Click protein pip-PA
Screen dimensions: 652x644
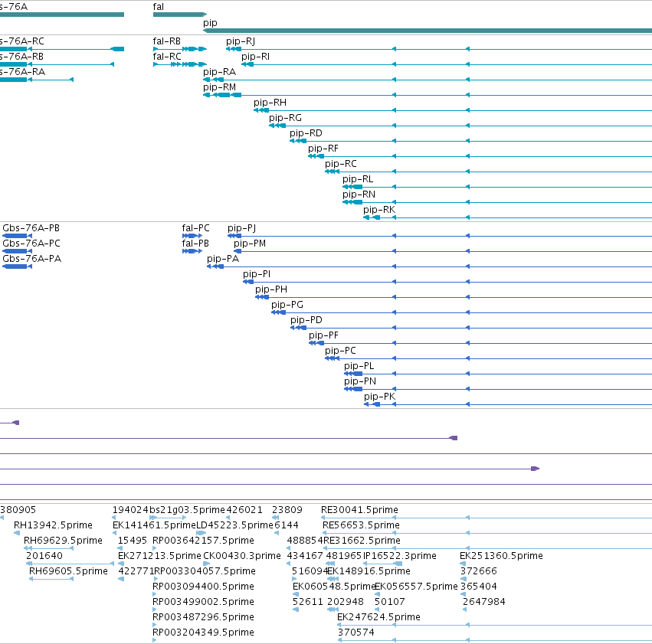click(430, 266)
